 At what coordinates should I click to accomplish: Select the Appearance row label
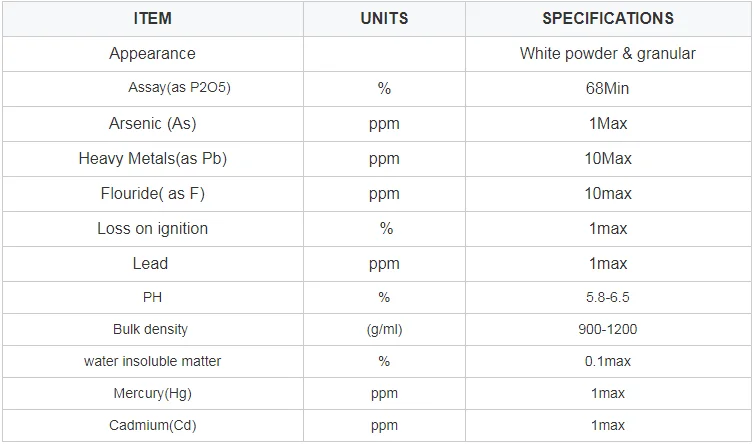coord(152,54)
